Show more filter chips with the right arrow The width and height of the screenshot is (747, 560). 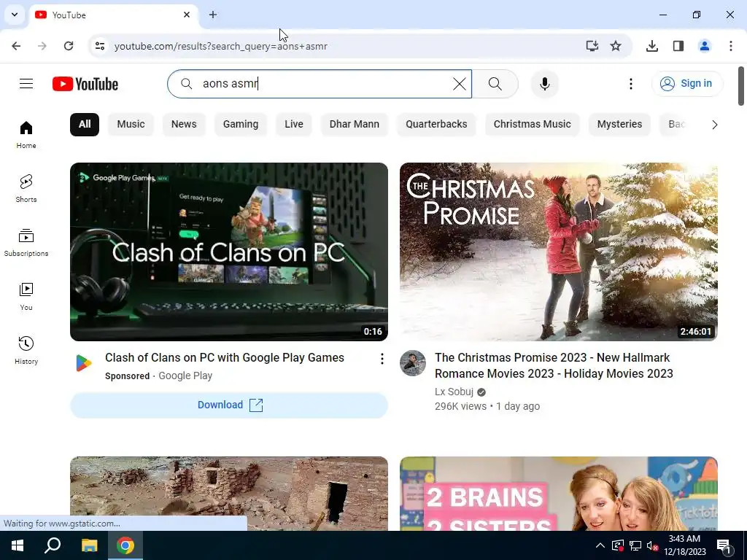point(714,125)
